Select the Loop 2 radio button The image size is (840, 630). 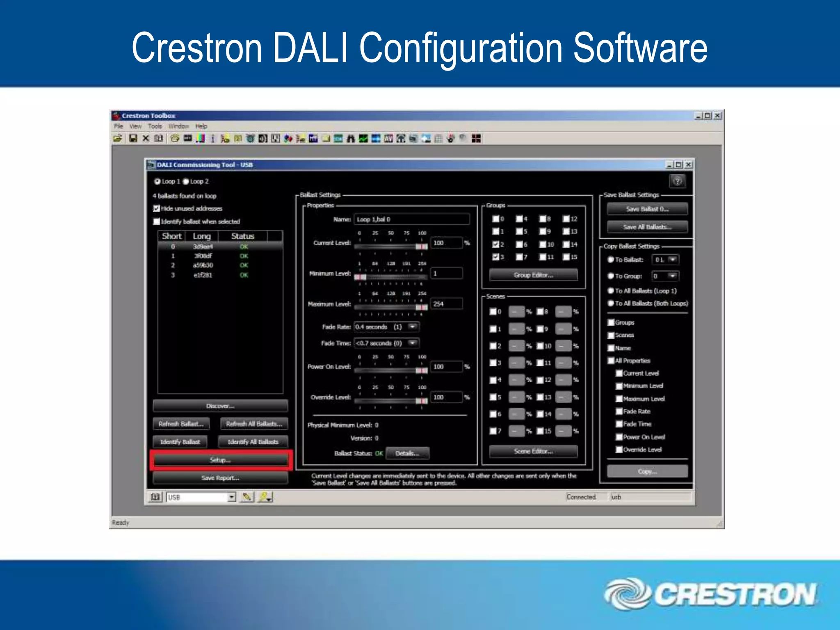(x=186, y=181)
